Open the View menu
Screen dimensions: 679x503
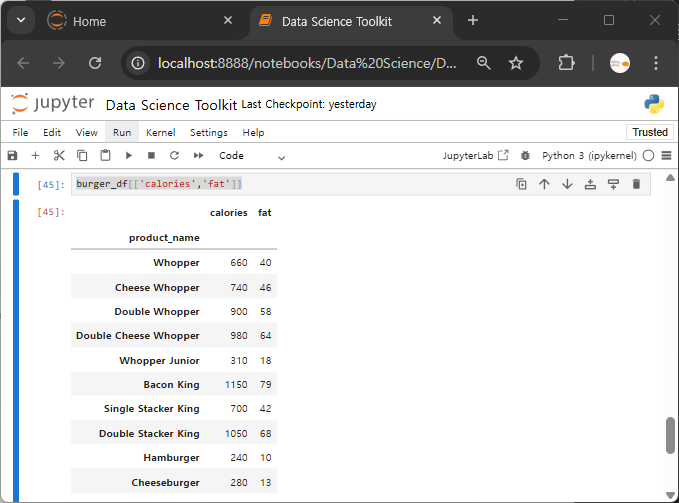pyautogui.click(x=87, y=132)
